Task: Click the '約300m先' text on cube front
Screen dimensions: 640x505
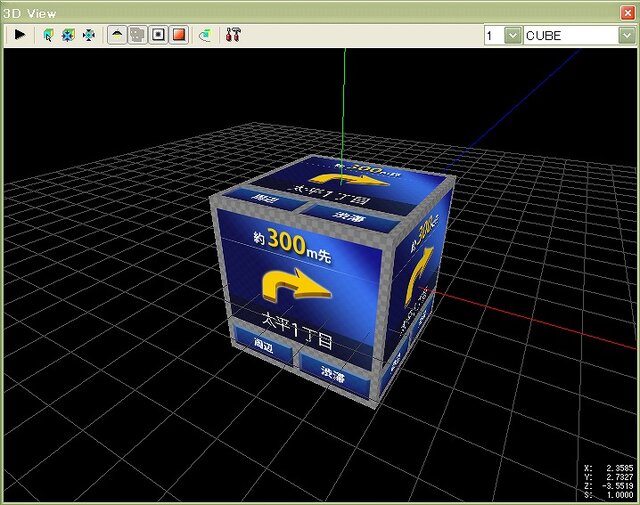Action: 292,245
